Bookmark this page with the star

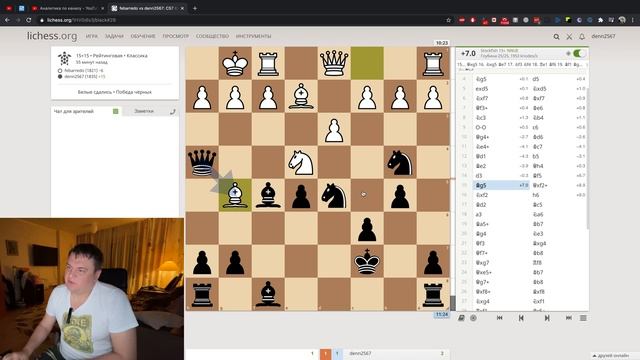pyautogui.click(x=448, y=20)
